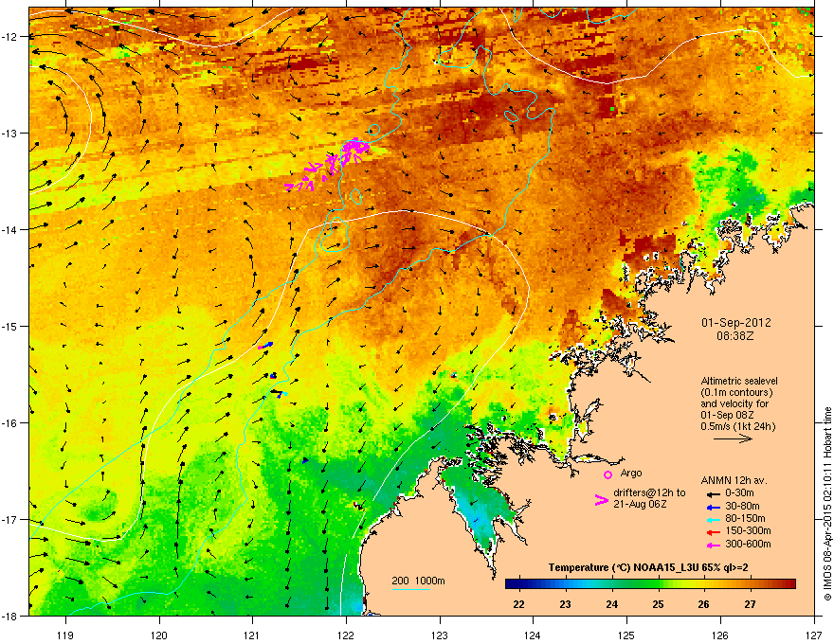
Task: Click color bar tick label 25
Action: pos(658,604)
